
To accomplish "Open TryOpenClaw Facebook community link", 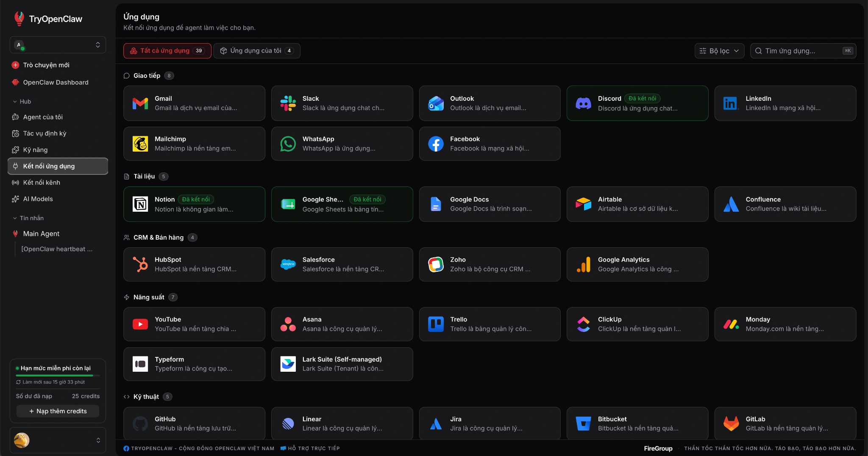I will 199,448.
